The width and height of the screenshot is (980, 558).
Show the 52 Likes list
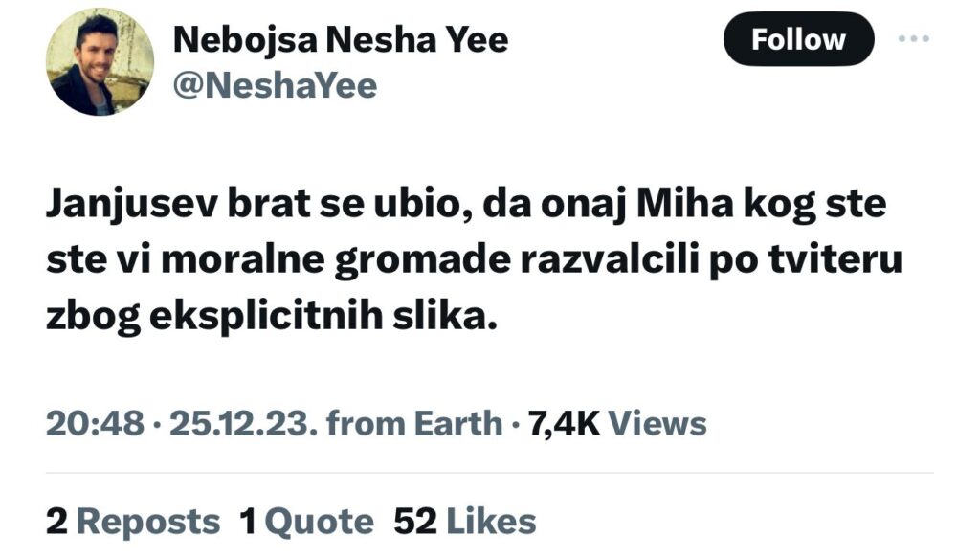tap(465, 522)
